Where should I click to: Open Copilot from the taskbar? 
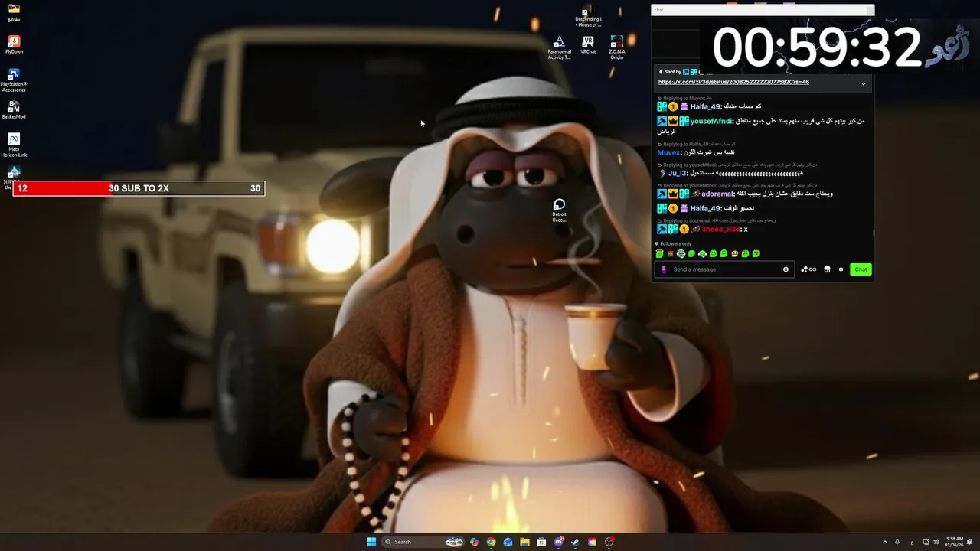474,542
